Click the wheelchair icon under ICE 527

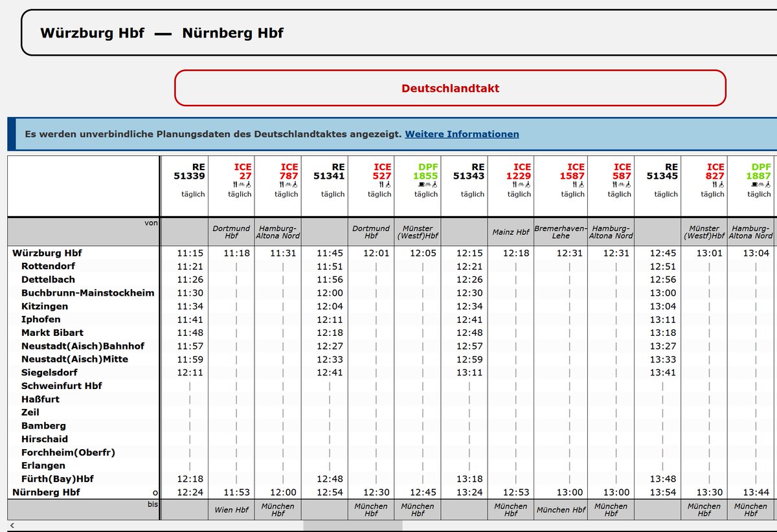[388, 184]
